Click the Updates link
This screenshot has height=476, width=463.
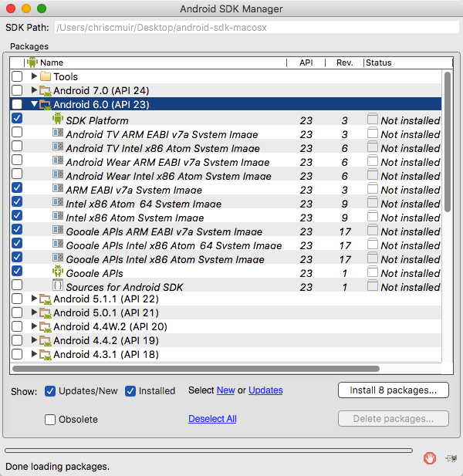[265, 390]
